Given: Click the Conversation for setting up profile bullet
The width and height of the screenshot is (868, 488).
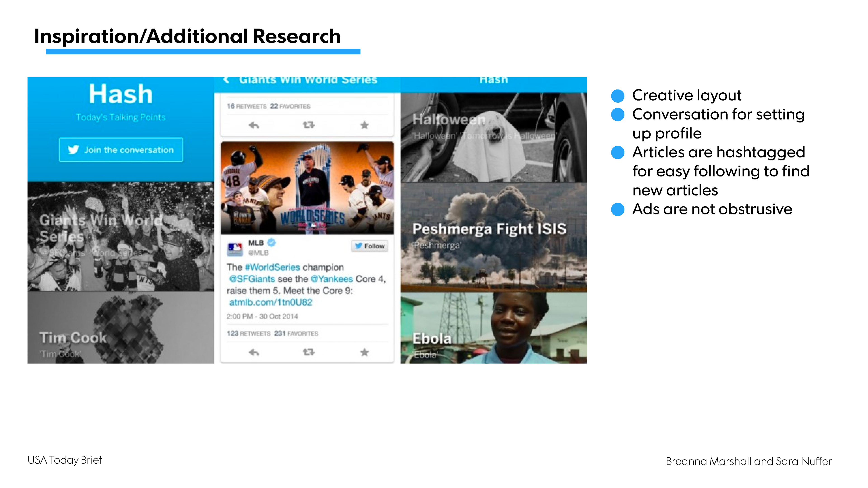Looking at the screenshot, I should [718, 124].
